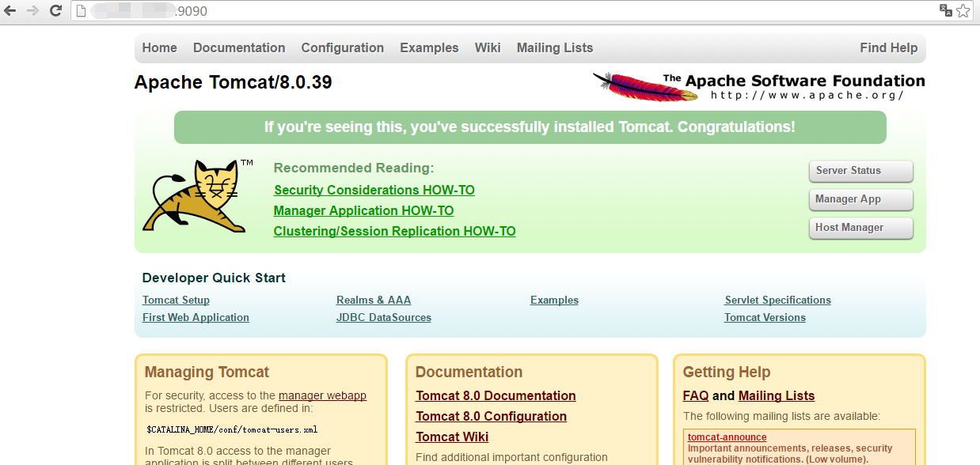Open the Home nav item
The width and height of the screenshot is (980, 465).
tap(159, 47)
